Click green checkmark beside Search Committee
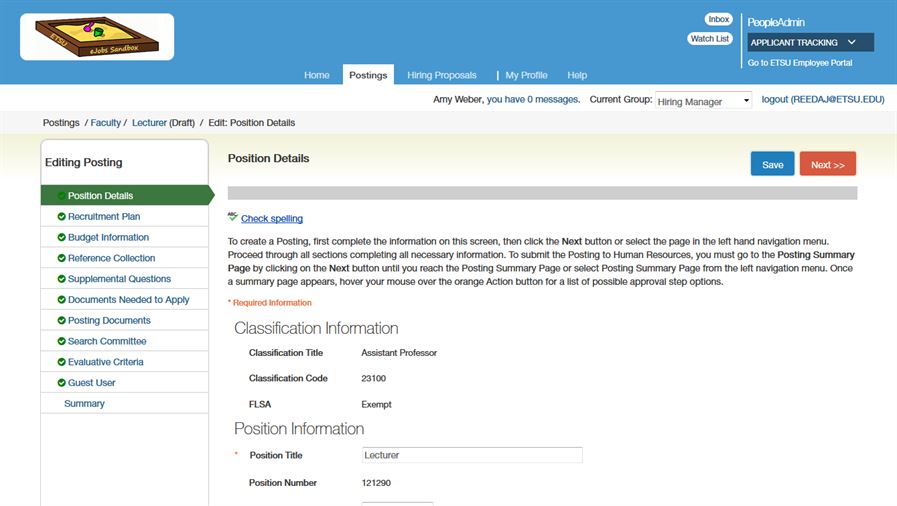The width and height of the screenshot is (897, 506). coord(61,342)
